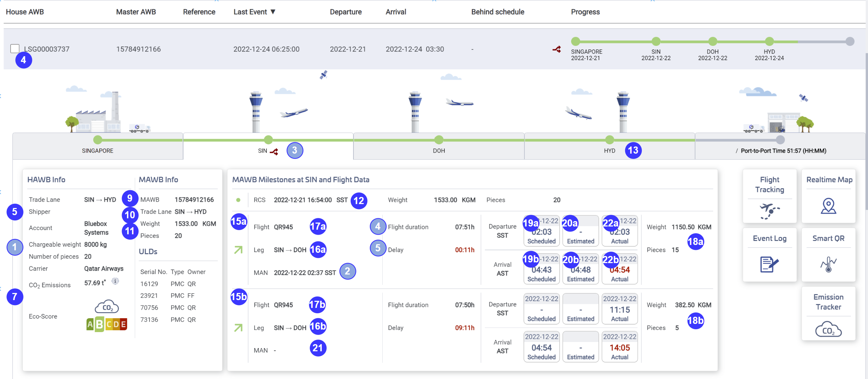
Task: Click the grey final node on top progress bar
Action: click(850, 41)
